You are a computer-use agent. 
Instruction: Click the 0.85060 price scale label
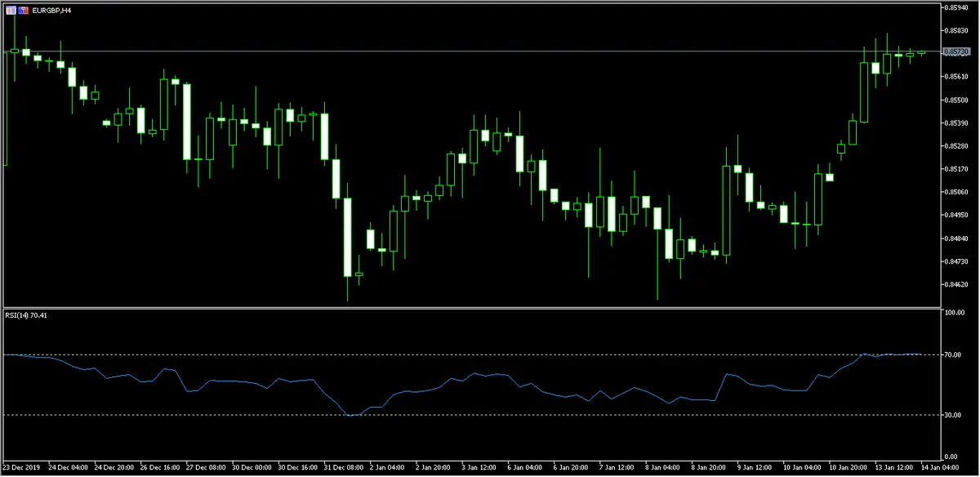956,192
